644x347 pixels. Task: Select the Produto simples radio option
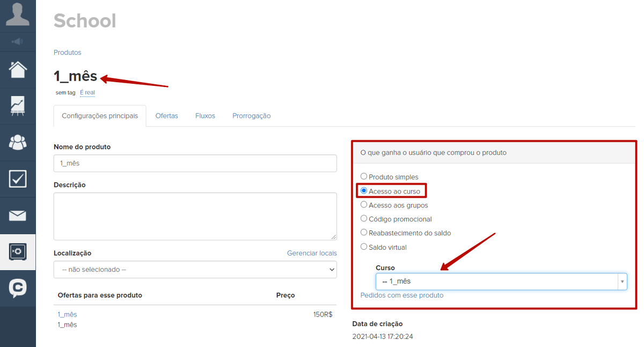[364, 177]
